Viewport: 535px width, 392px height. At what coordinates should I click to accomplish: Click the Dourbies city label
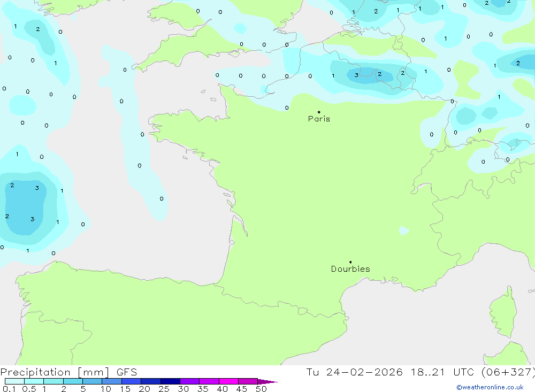coord(350,269)
